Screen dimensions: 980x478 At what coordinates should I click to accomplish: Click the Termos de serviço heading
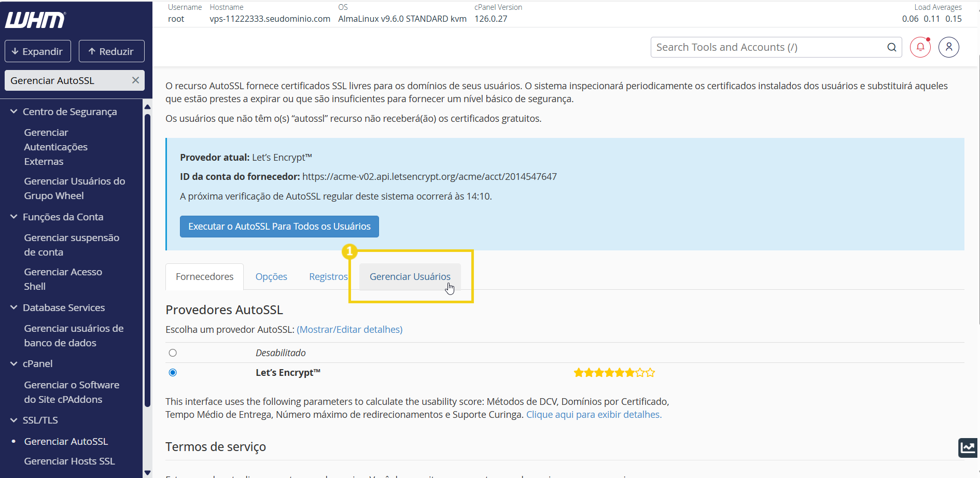pos(216,447)
